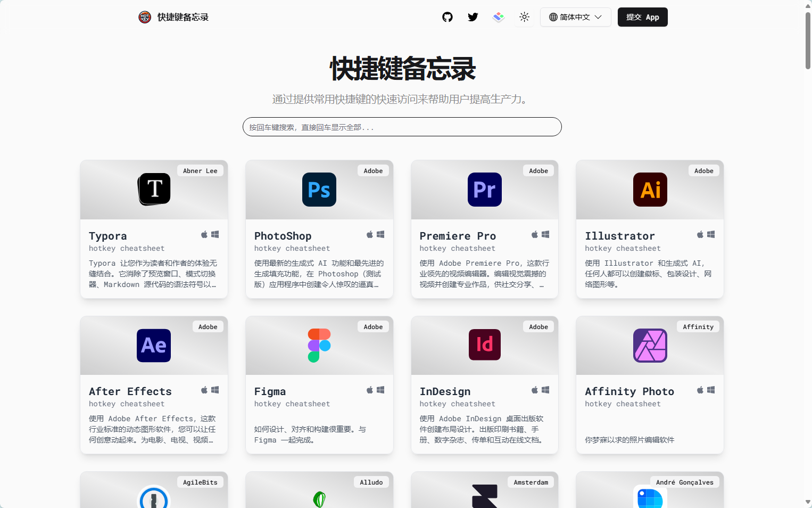Click the Amsterdam publisher tag
This screenshot has width=812, height=508.
[x=531, y=482]
